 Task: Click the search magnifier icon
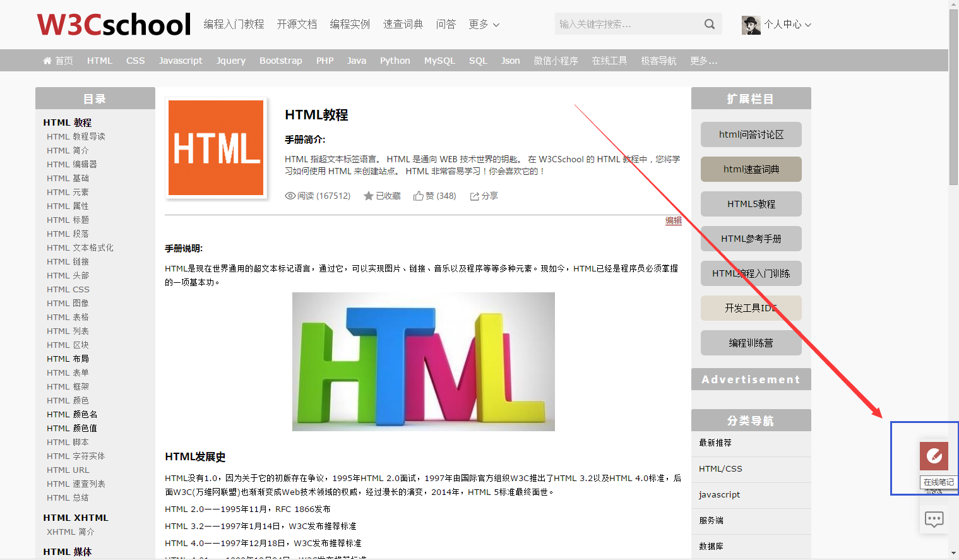pos(710,24)
